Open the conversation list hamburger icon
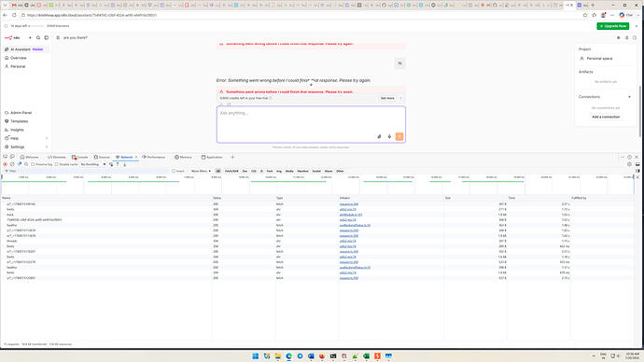This screenshot has height=362, width=644. coord(58,37)
